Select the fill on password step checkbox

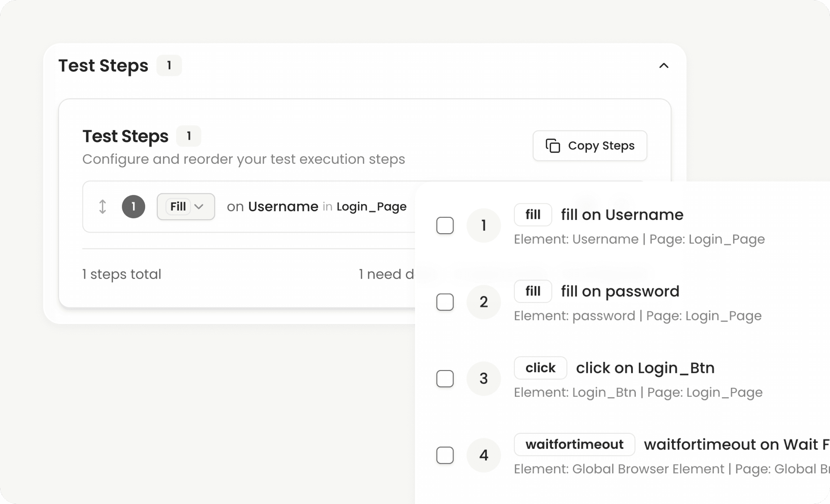tap(445, 302)
